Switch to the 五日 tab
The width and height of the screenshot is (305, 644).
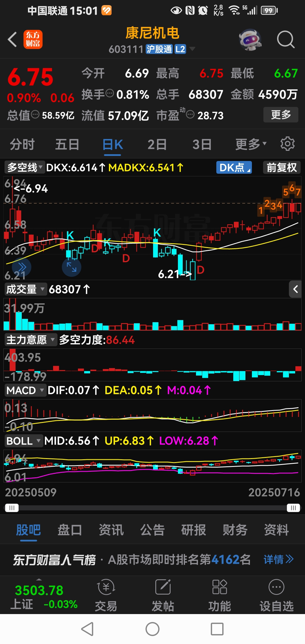(67, 144)
